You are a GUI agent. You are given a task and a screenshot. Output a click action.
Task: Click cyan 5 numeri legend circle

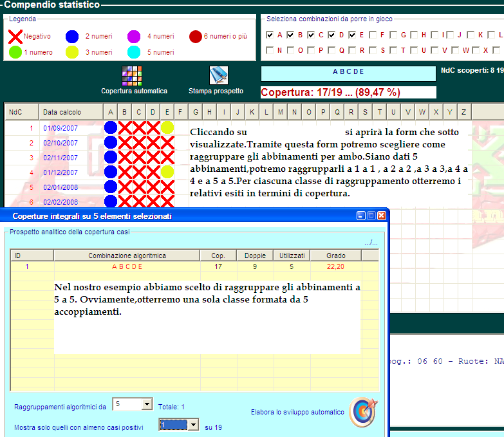(134, 52)
